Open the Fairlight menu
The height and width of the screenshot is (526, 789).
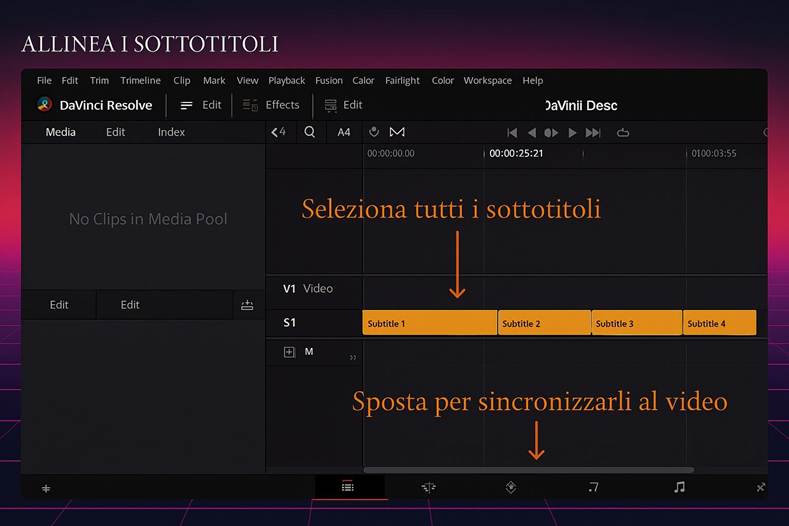coord(402,81)
